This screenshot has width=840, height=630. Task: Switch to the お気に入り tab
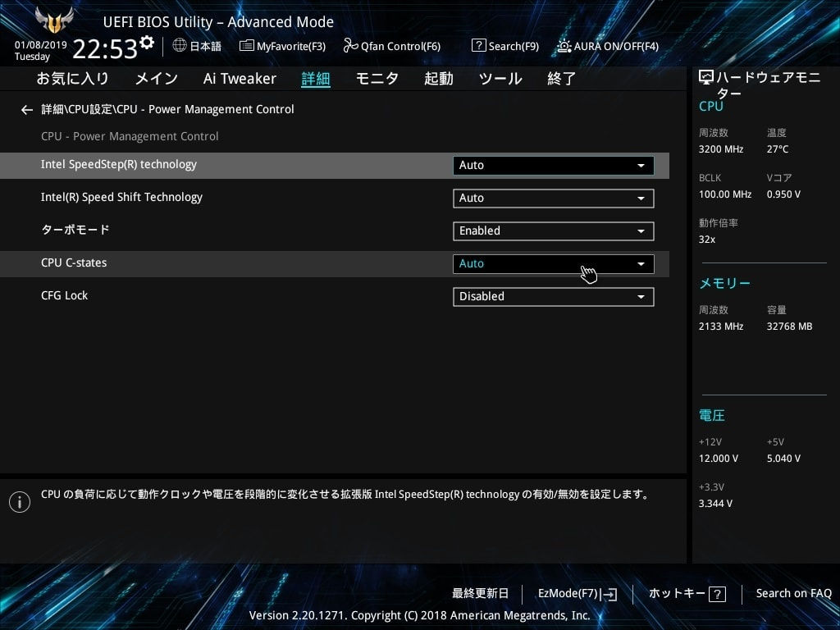tap(73, 79)
